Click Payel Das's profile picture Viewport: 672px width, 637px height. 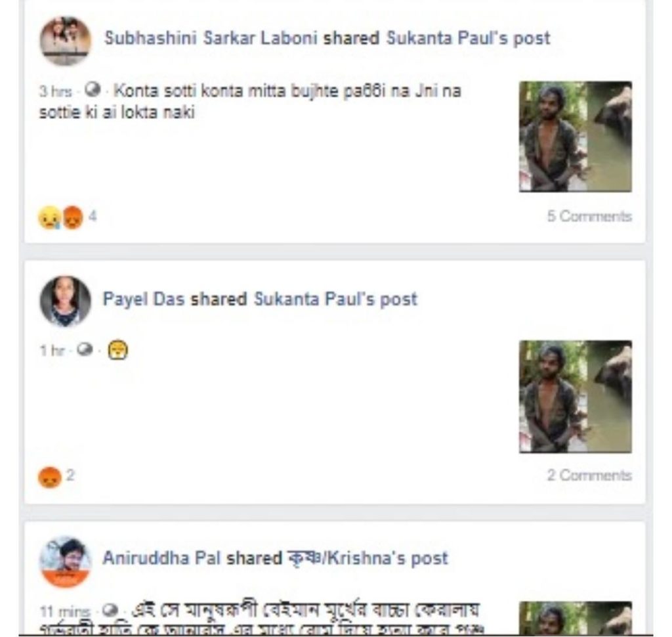coord(65,301)
